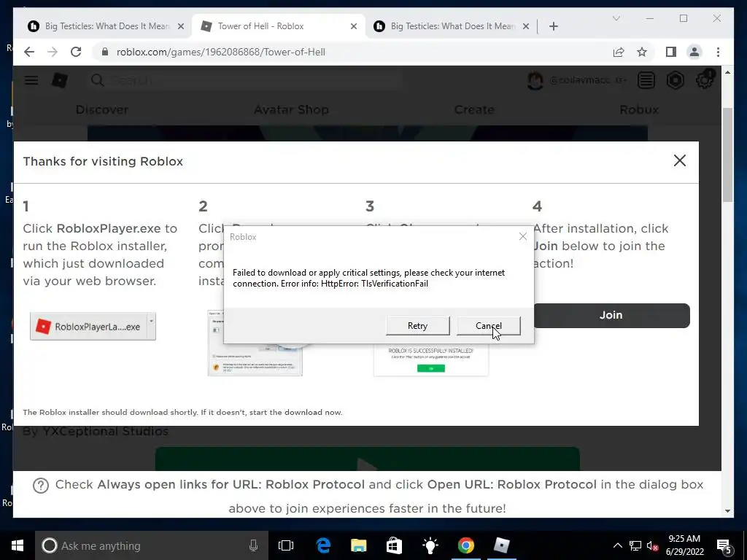
Task: Open the Avatar Shop menu
Action: point(291,109)
